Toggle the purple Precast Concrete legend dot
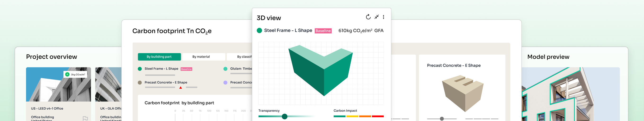 click(x=225, y=83)
